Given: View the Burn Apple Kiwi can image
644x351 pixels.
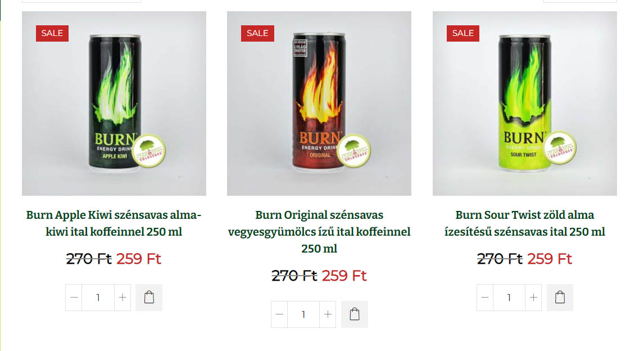Looking at the screenshot, I should point(114,103).
